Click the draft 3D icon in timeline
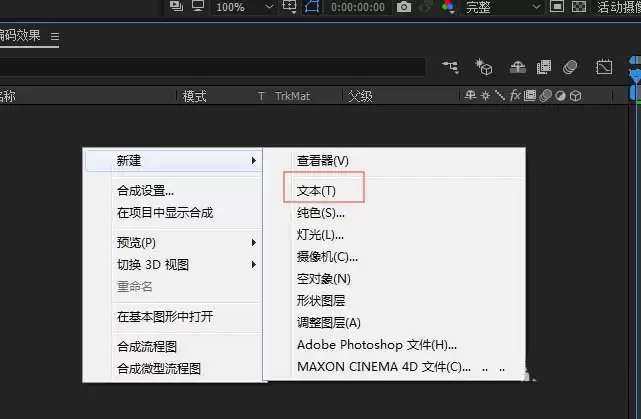Viewport: 641px width, 419px height. click(484, 67)
